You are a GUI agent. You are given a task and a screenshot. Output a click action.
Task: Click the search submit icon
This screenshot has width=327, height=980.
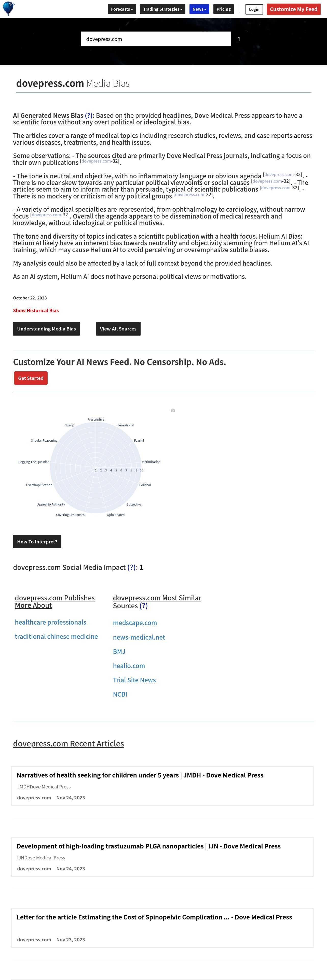(239, 39)
